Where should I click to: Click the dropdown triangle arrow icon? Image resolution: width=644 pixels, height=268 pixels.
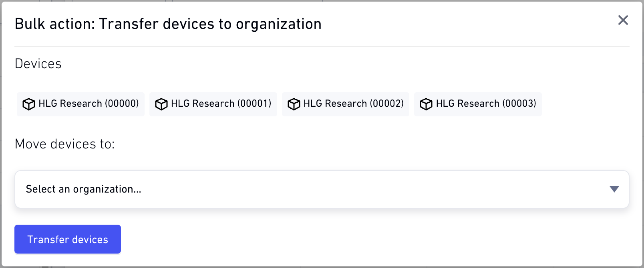pyautogui.click(x=614, y=189)
